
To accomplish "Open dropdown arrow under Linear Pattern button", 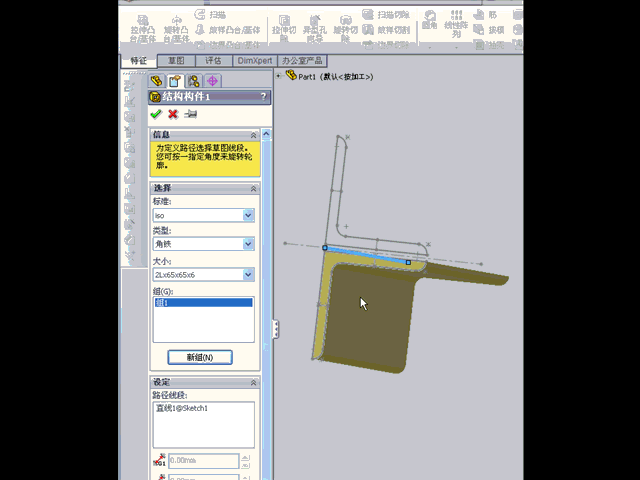I will [x=456, y=47].
